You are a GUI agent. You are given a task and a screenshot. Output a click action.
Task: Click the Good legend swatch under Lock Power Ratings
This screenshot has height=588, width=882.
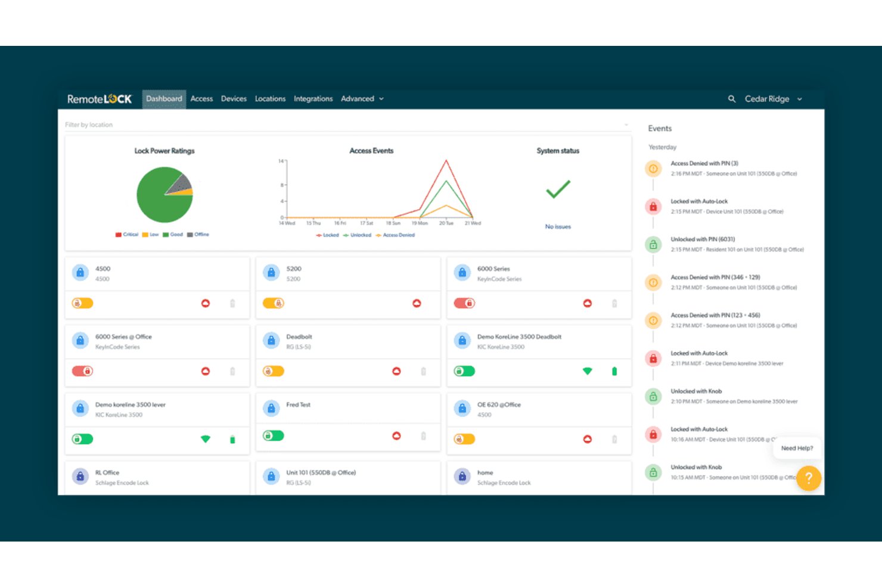(166, 235)
